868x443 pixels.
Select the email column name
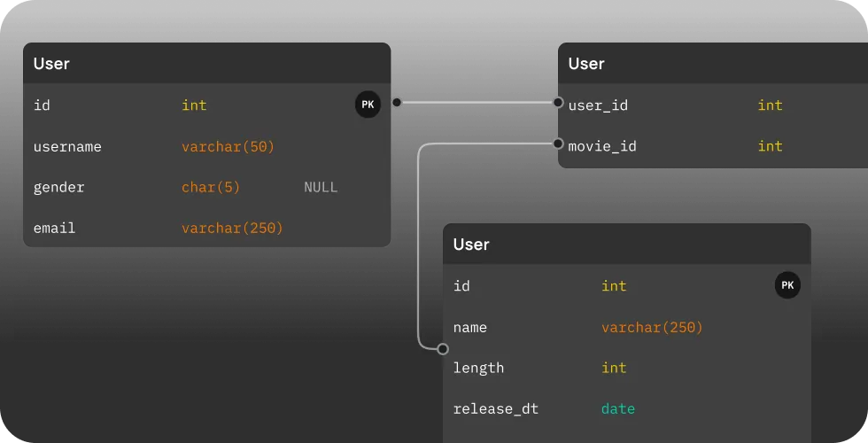[x=54, y=229]
